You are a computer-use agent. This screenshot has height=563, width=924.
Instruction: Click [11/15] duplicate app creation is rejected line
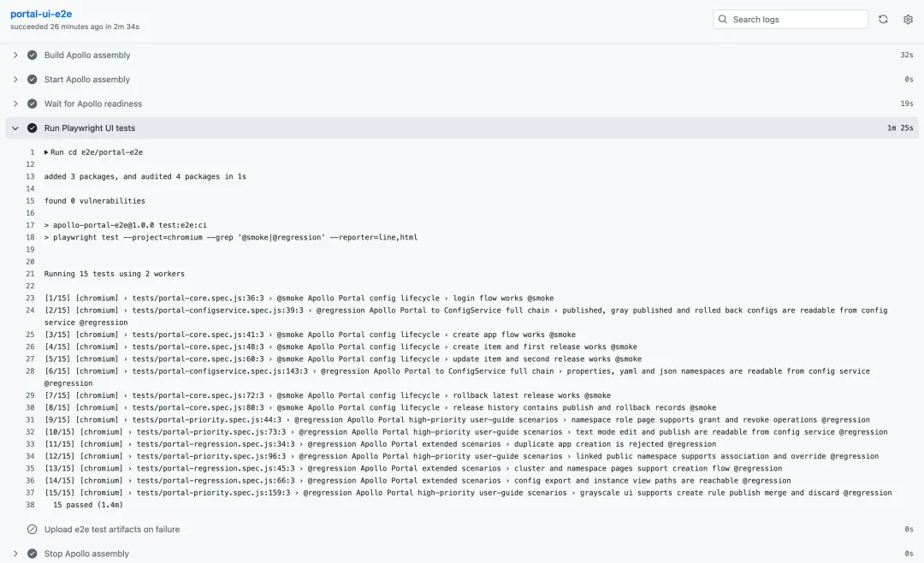click(x=380, y=445)
